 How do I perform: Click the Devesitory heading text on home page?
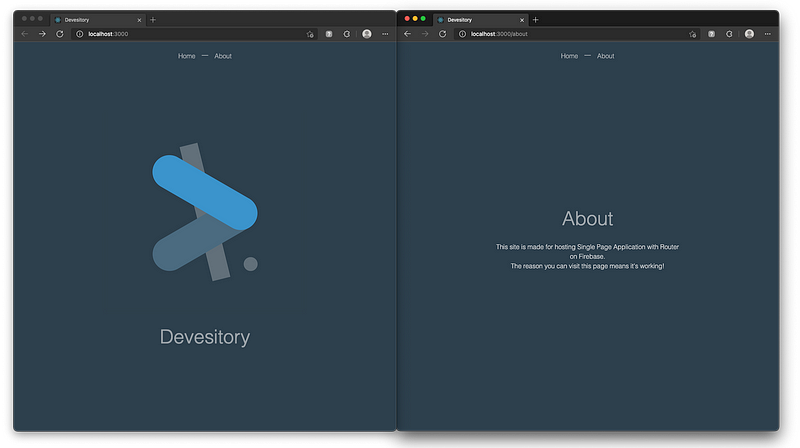click(x=205, y=337)
